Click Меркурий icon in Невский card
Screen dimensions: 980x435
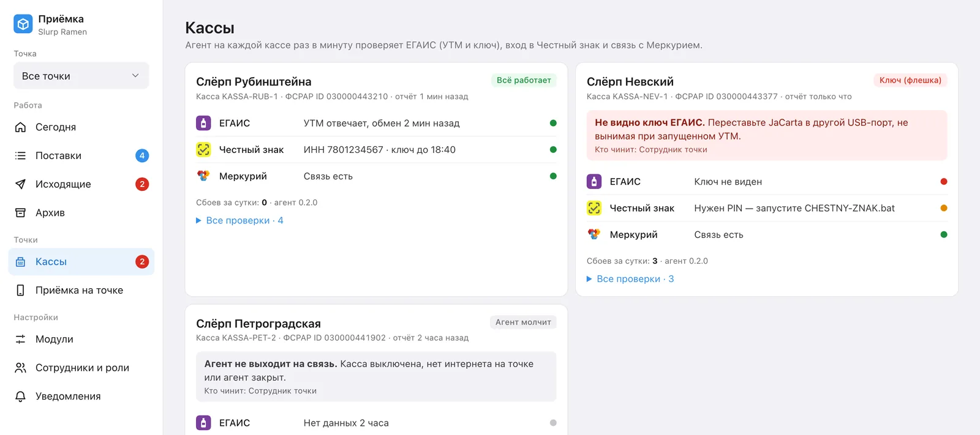click(594, 234)
